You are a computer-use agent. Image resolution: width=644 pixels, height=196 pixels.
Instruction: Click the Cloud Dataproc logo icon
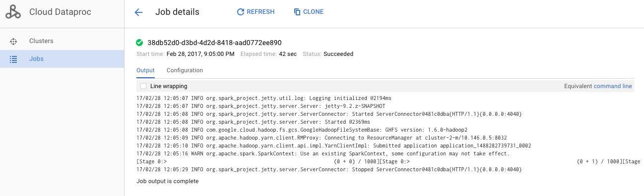[x=13, y=12]
